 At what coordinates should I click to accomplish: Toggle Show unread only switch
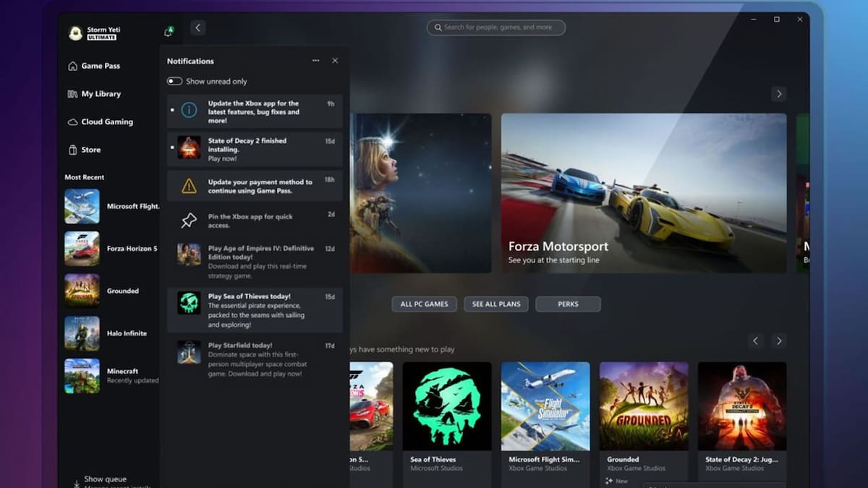pyautogui.click(x=174, y=82)
